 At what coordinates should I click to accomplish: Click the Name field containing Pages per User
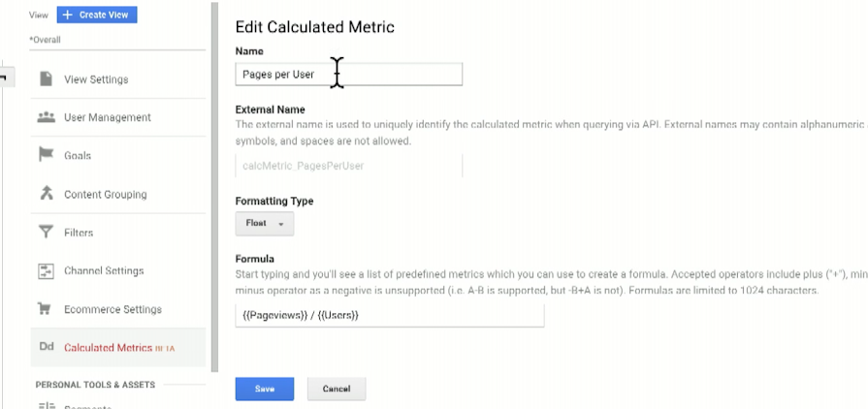pos(348,74)
